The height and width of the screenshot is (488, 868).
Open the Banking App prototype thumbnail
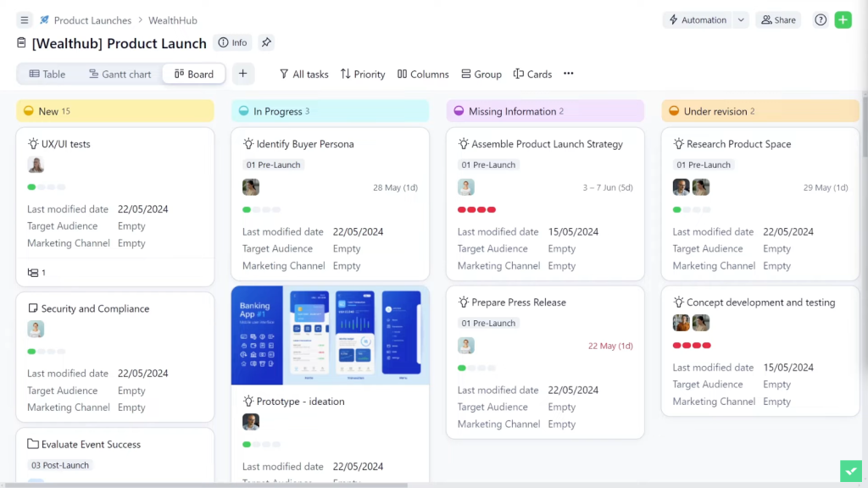point(330,335)
